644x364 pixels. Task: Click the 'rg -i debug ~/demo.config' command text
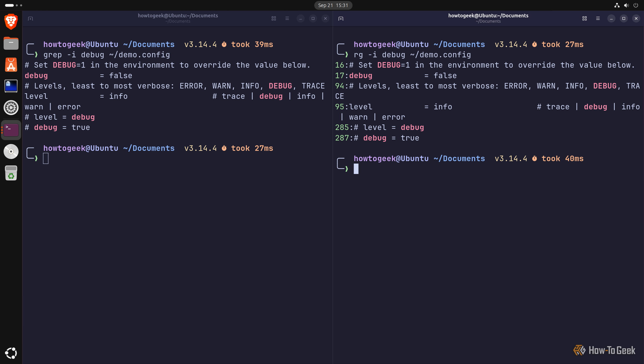click(412, 55)
